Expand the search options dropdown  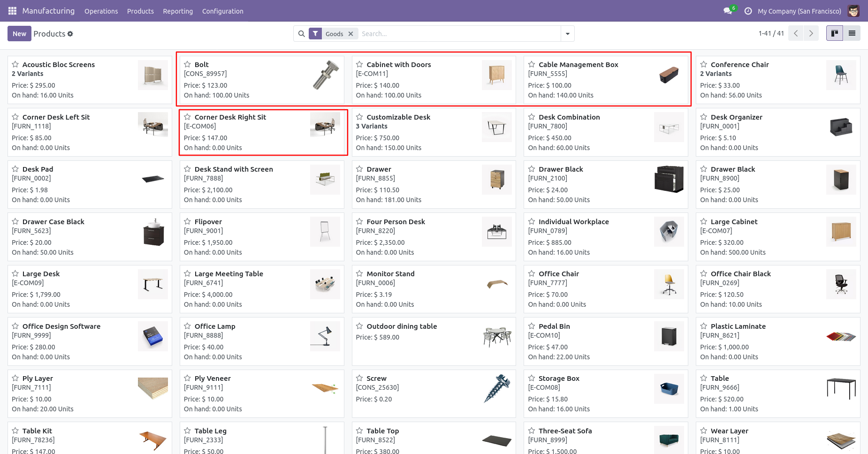568,34
